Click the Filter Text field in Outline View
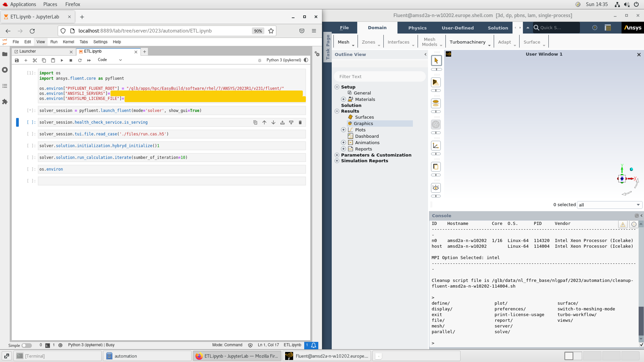The image size is (644, 362). (x=380, y=76)
